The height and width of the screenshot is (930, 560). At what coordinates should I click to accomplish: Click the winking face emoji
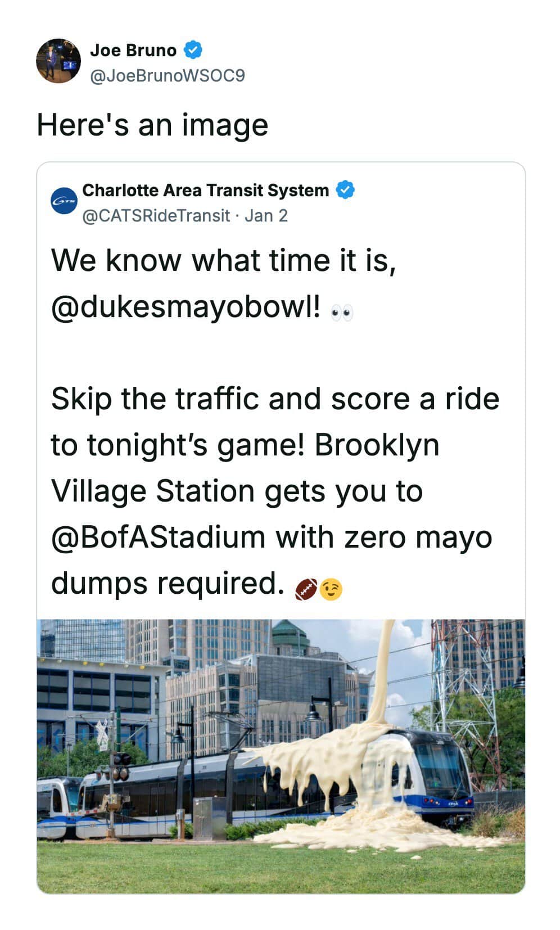pos(332,589)
